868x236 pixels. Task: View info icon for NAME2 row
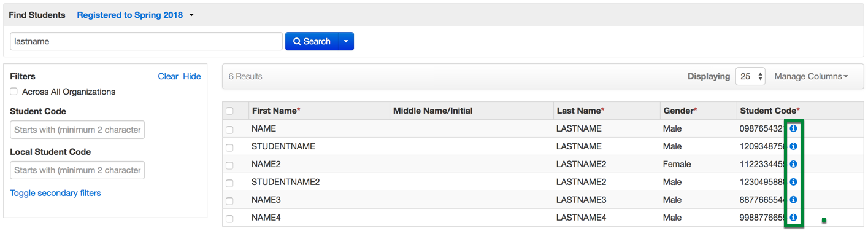(x=793, y=164)
